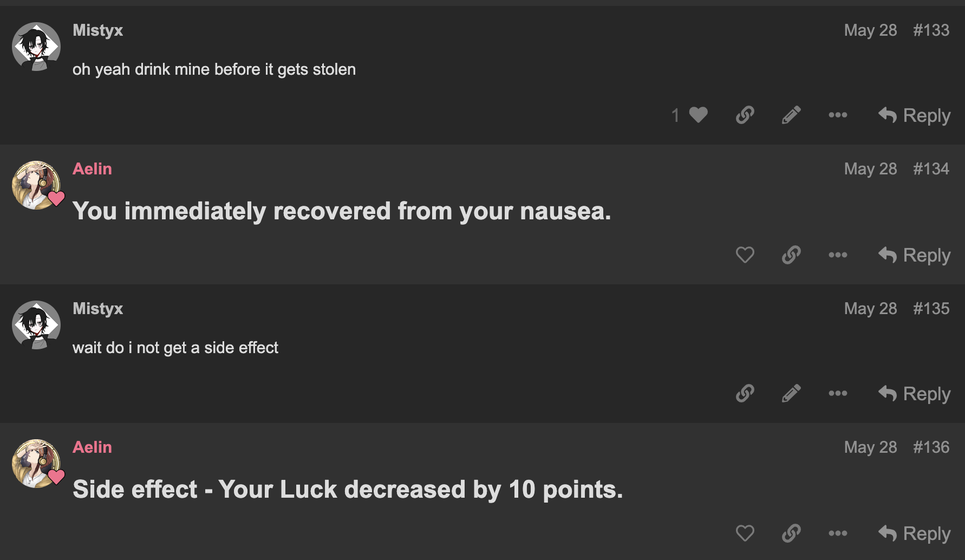Viewport: 965px width, 560px height.
Task: Open Aelin avatar on post #134
Action: tap(36, 185)
